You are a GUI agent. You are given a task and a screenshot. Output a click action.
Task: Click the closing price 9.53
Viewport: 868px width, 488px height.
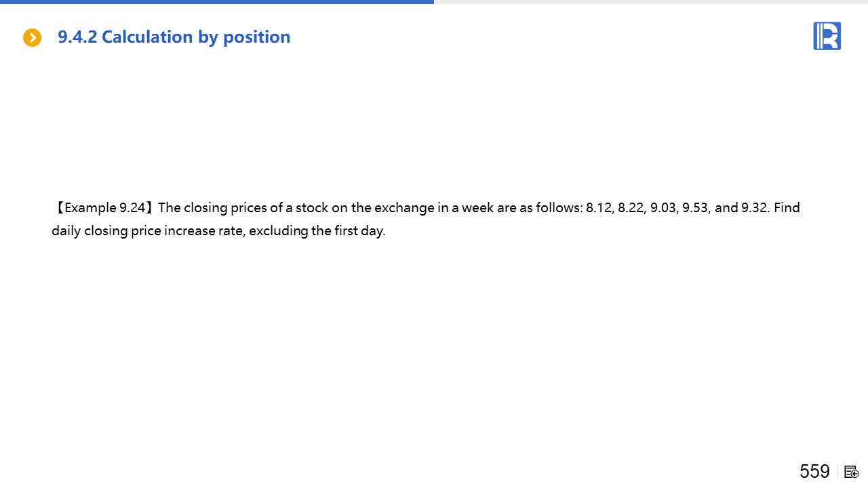point(695,207)
